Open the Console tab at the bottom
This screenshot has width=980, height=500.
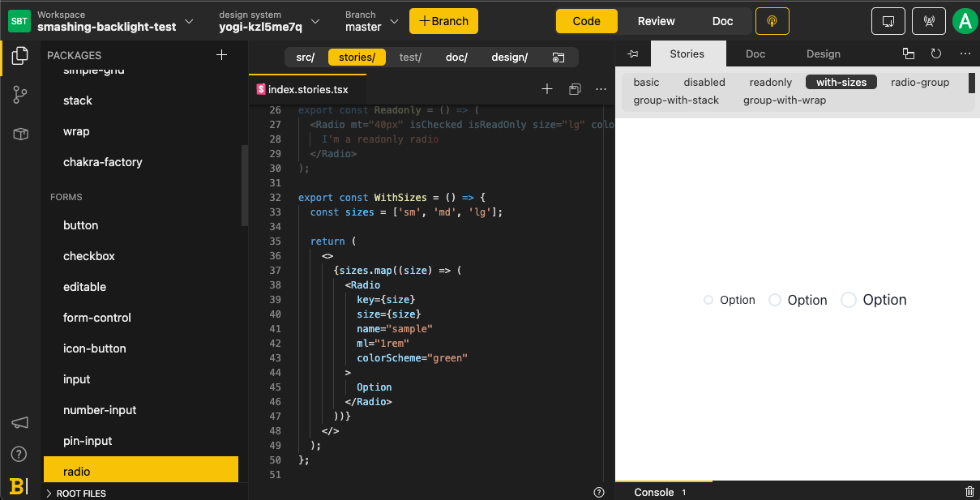[654, 492]
